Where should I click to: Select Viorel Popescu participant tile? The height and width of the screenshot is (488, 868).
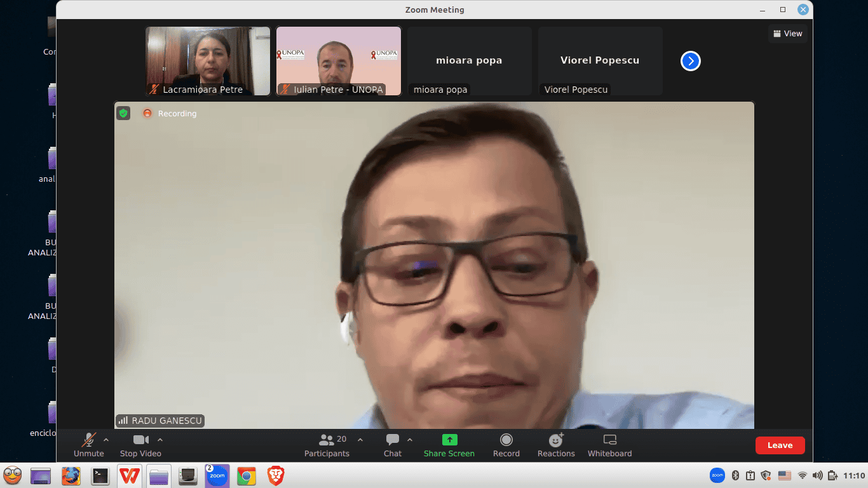coord(600,61)
